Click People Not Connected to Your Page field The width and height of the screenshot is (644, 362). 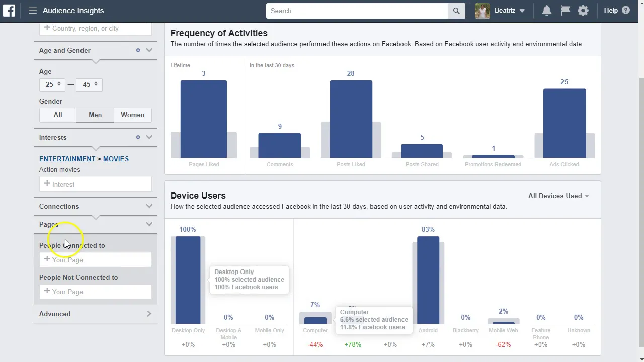96,292
